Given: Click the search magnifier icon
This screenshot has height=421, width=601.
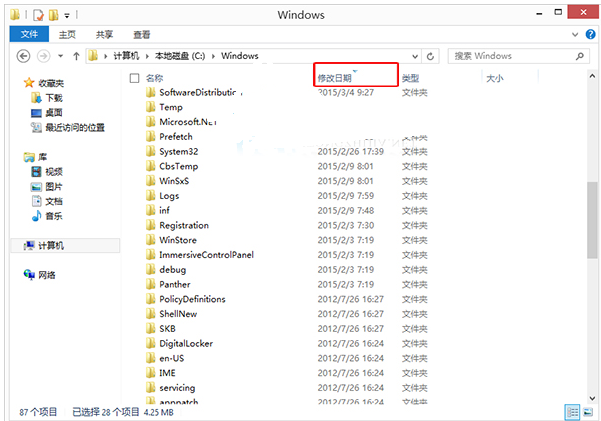Looking at the screenshot, I should (x=580, y=56).
